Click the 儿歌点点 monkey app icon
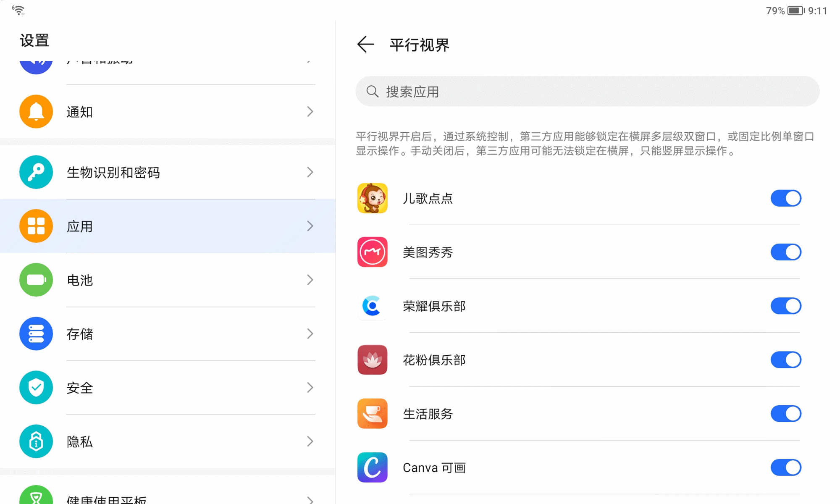Viewport: 840px width, 504px height. coord(372,198)
